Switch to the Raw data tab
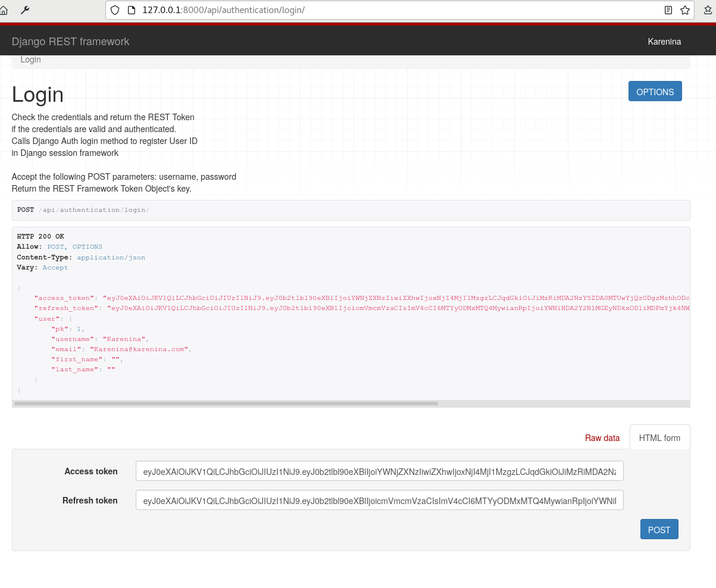Viewport: 716px width, 588px height. pyautogui.click(x=602, y=437)
